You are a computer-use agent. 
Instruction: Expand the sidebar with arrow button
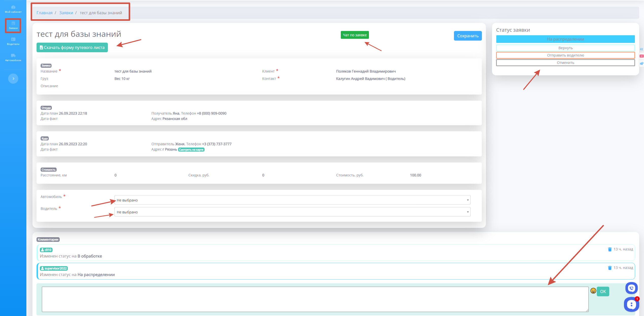[x=13, y=79]
